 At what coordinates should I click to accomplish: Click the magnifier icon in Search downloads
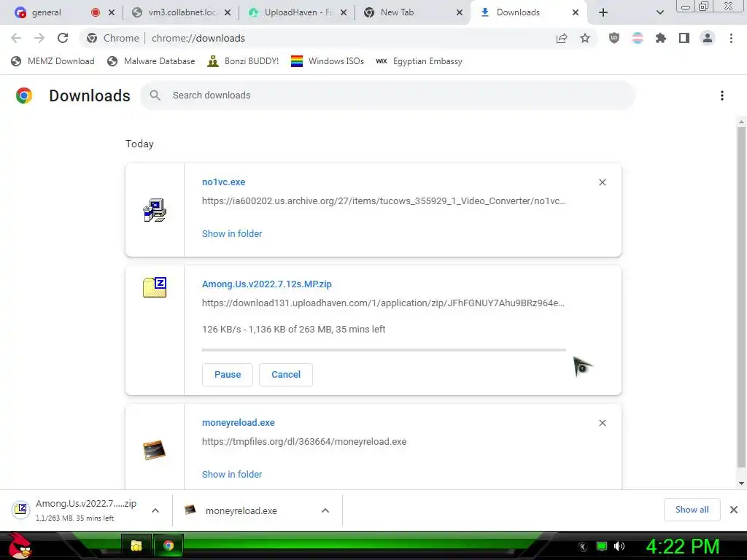(x=155, y=96)
